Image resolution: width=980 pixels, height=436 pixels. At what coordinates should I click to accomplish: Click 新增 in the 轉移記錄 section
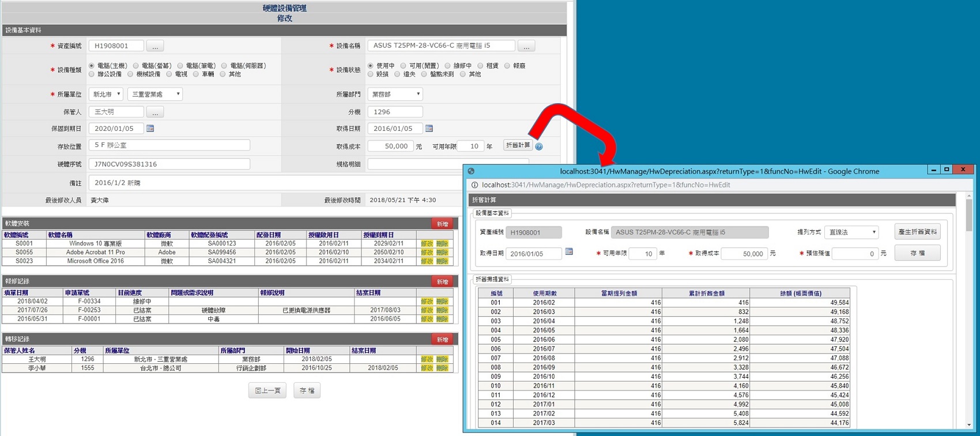click(x=443, y=339)
